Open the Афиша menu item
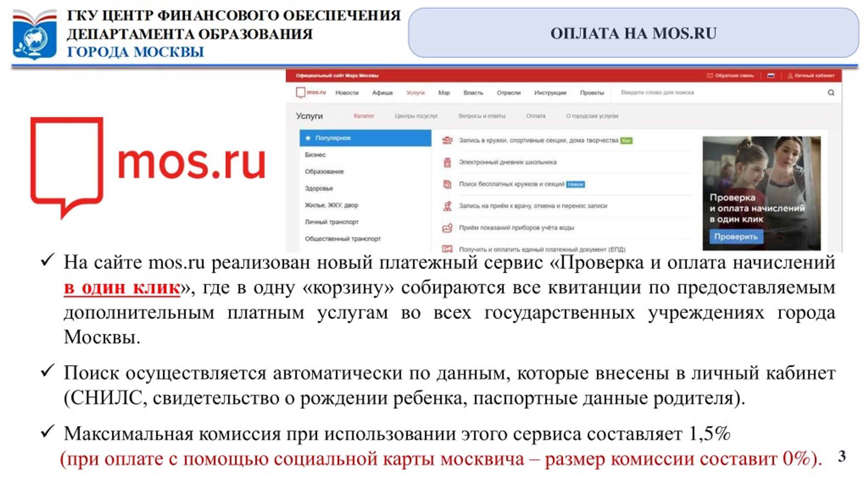 click(382, 93)
